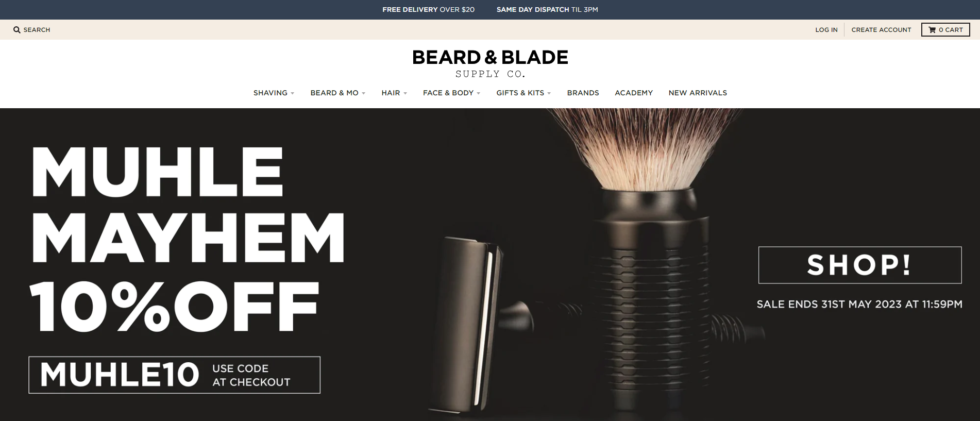This screenshot has height=421, width=980.
Task: Click the Free Delivery announcement text
Action: [428, 9]
